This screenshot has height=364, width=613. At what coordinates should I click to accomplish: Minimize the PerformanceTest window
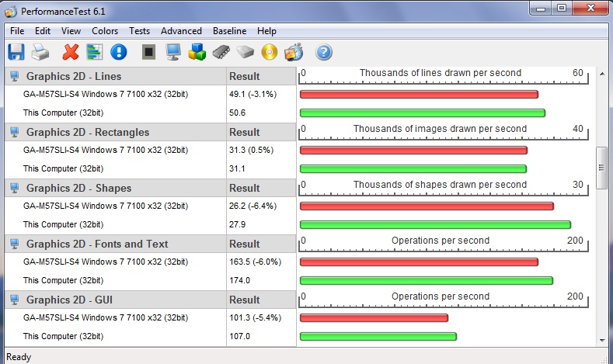[541, 9]
